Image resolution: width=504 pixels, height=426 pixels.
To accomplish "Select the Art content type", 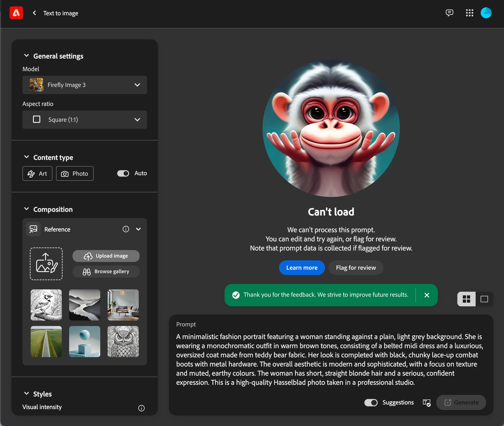I will click(37, 173).
